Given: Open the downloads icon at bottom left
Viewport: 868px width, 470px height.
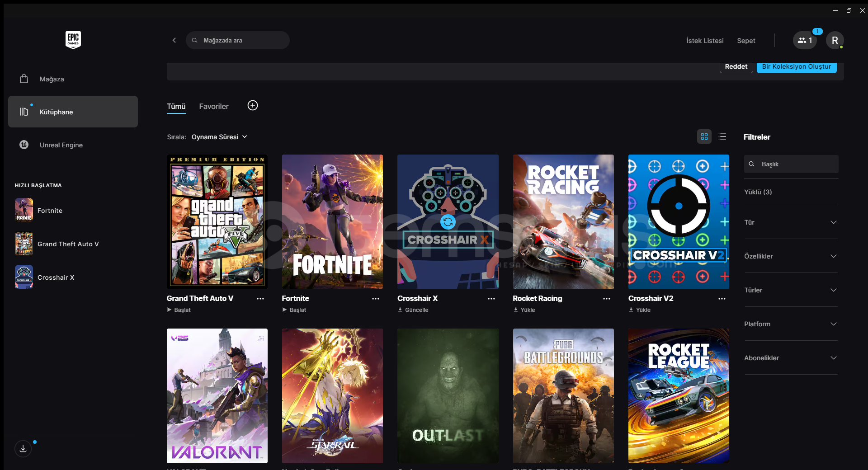Looking at the screenshot, I should pyautogui.click(x=23, y=449).
